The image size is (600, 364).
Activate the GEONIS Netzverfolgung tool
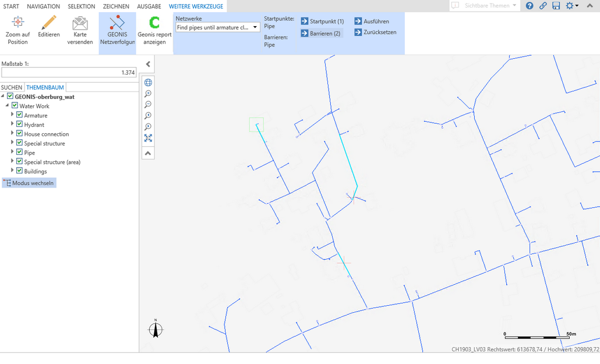[117, 31]
